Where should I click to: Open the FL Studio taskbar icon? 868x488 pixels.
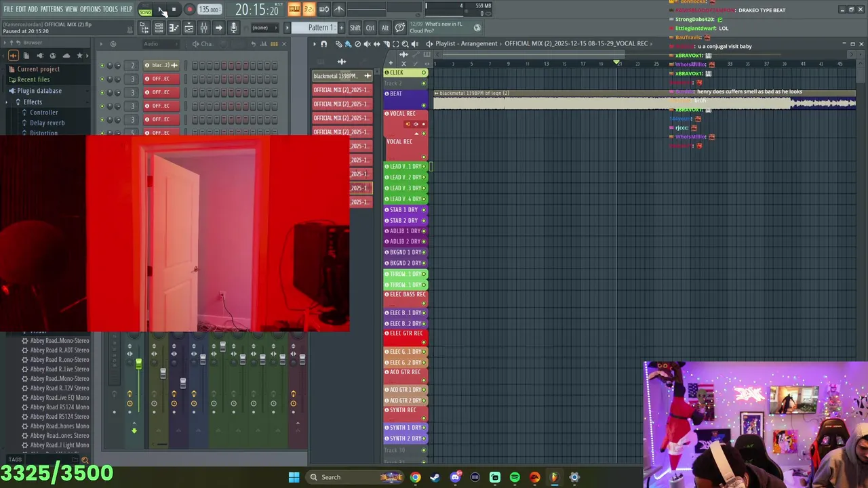[554, 477]
